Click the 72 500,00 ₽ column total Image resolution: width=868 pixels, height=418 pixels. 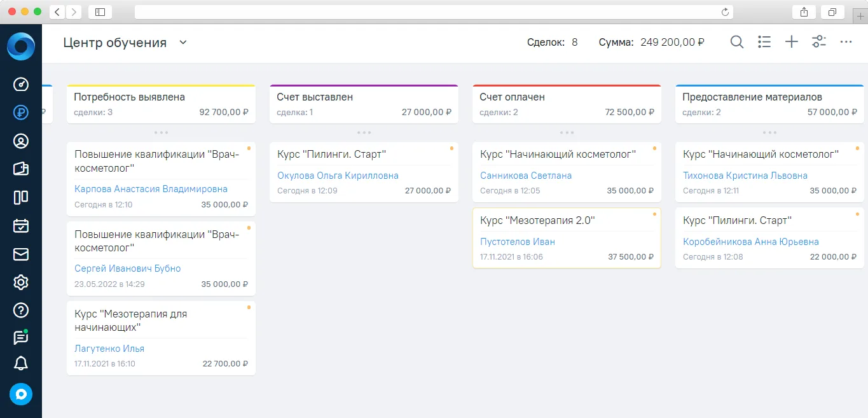630,112
